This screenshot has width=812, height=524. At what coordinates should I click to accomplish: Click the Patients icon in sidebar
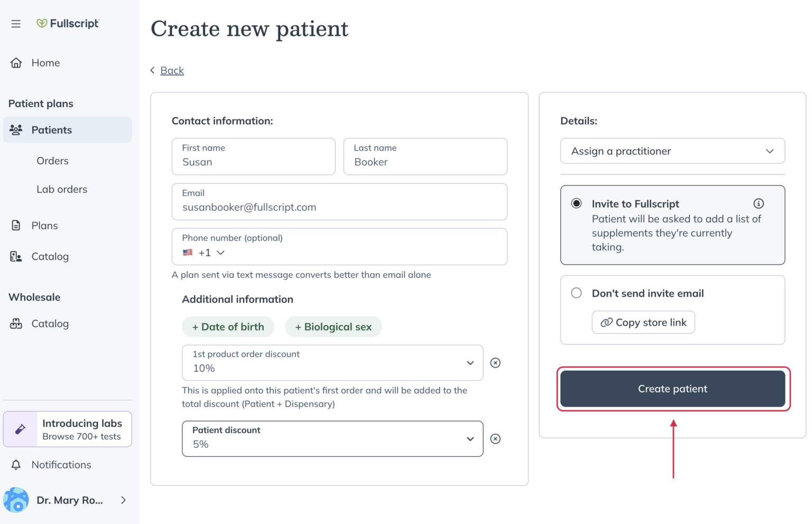[x=16, y=129]
